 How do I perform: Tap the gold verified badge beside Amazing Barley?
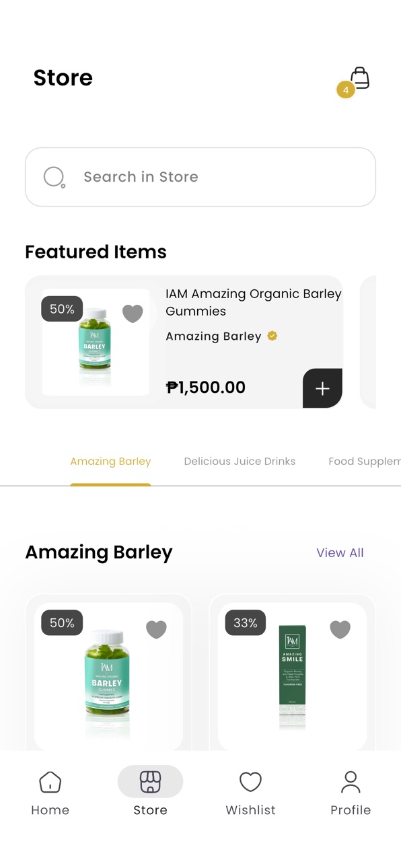272,336
